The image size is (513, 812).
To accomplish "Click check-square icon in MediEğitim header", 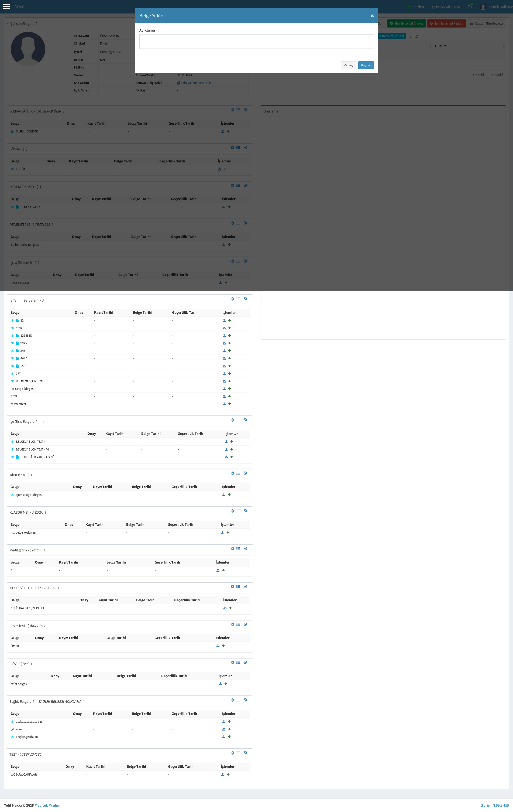I will (x=245, y=549).
